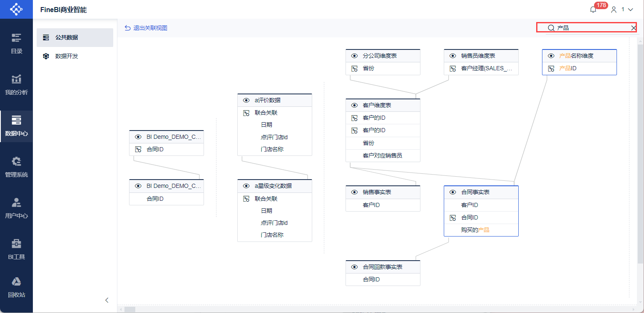Click the relation icon beside 产品ID
Screen dimensions: 644x313
tap(551, 69)
